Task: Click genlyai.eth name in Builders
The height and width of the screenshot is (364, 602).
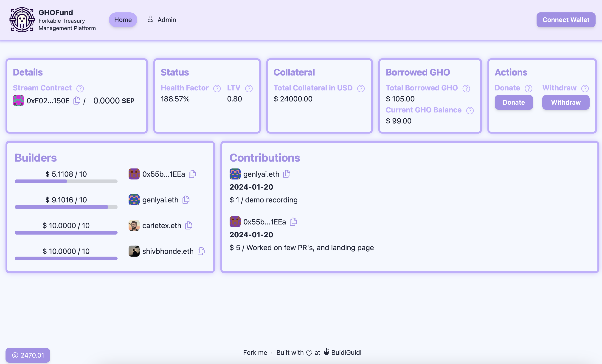Action: click(x=160, y=200)
